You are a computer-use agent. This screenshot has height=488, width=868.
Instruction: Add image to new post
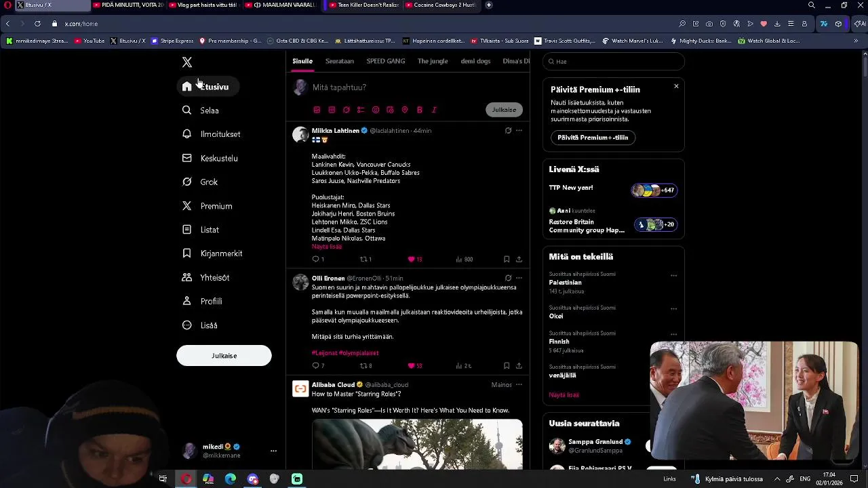pos(317,110)
